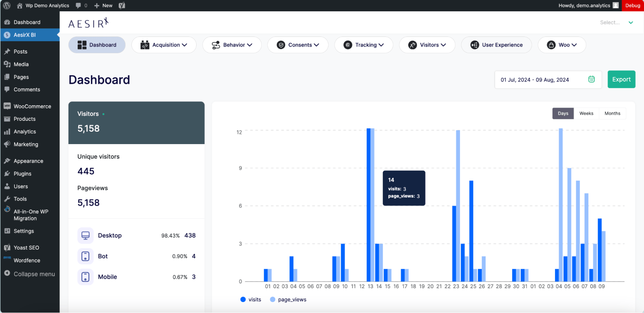Click the Desktop device icon
644x313 pixels.
[x=85, y=236]
